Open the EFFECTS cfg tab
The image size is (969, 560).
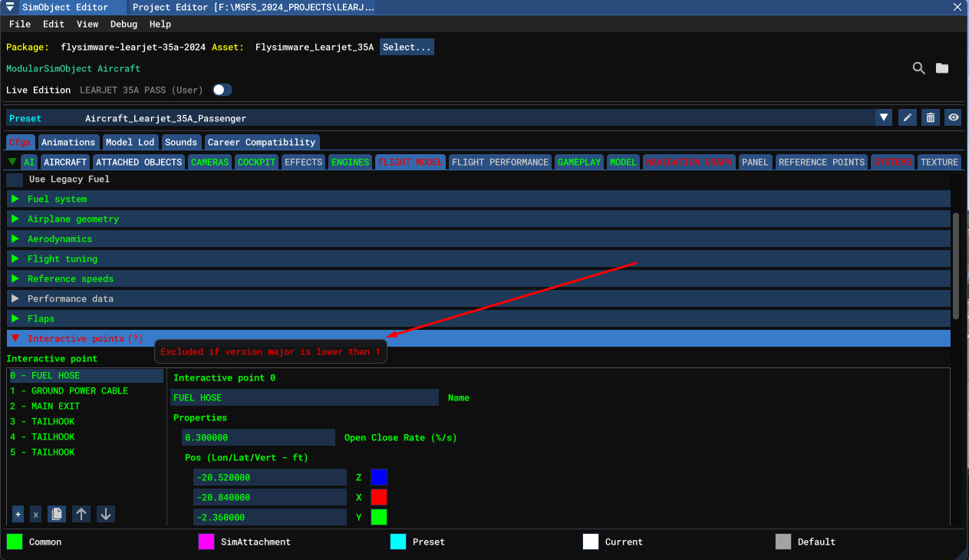coord(303,162)
